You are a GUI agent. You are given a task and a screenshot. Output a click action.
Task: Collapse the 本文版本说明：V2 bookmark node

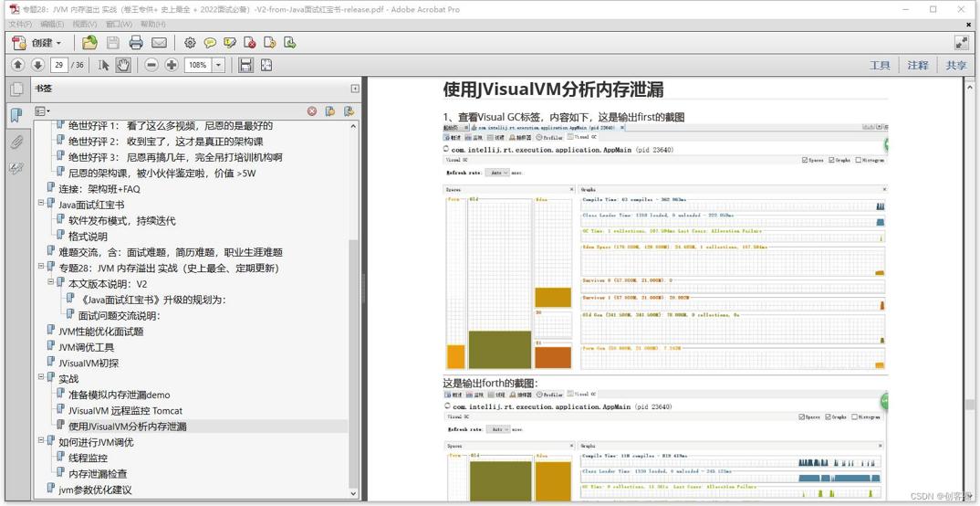51,283
